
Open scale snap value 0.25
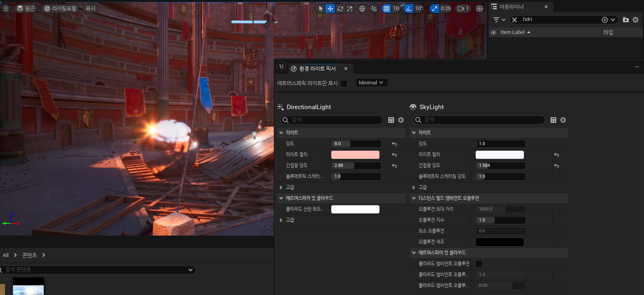point(446,8)
